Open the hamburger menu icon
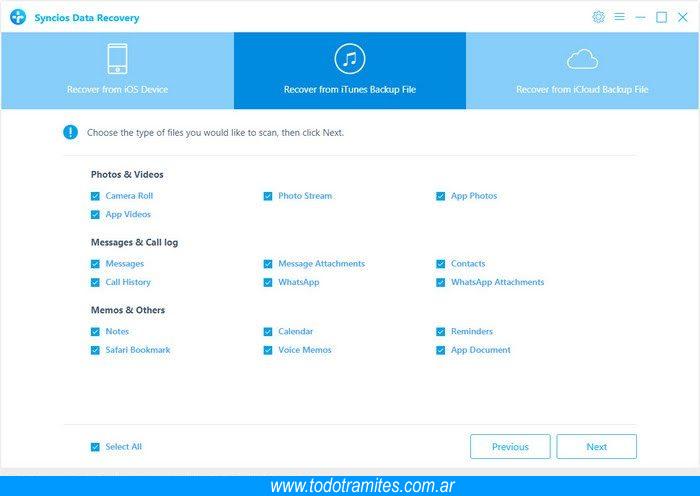This screenshot has width=700, height=496. [619, 17]
